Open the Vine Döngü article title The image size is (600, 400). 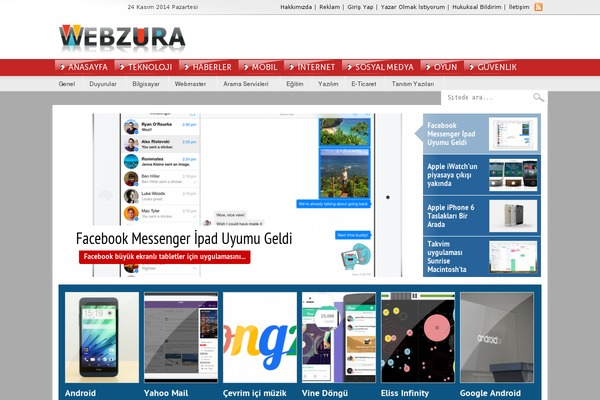[325, 393]
